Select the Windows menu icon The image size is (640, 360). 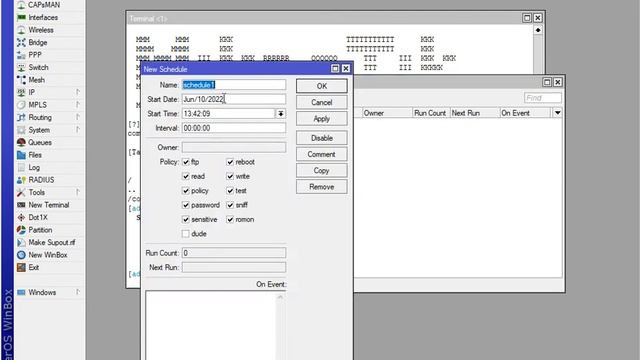click(21, 293)
